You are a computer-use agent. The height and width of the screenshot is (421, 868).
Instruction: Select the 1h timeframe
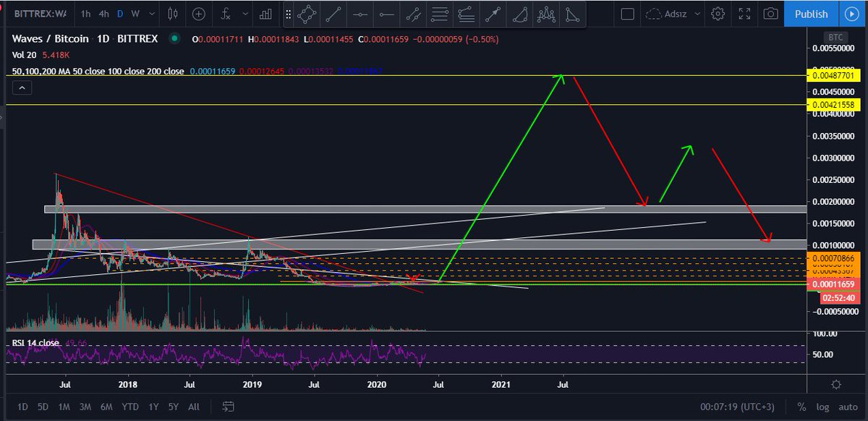pyautogui.click(x=86, y=14)
